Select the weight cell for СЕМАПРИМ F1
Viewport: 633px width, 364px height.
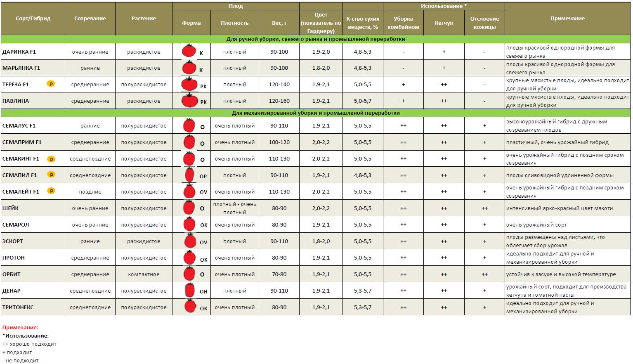[279, 142]
